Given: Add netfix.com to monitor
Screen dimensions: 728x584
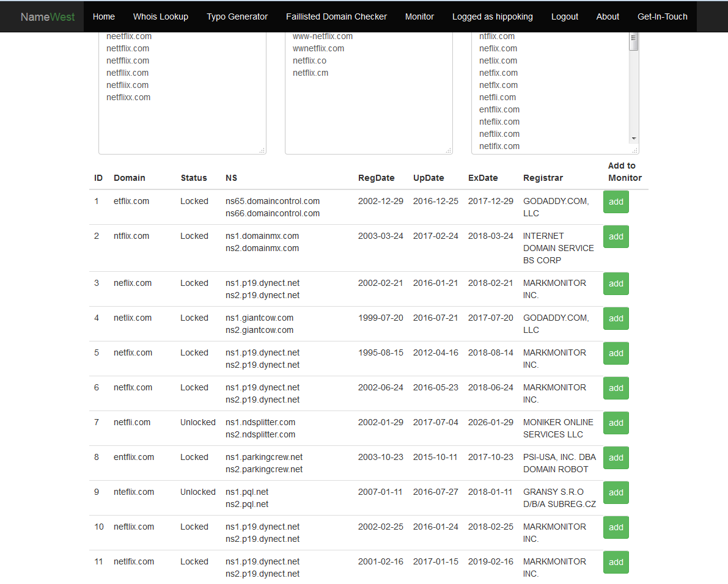Looking at the screenshot, I should 616,353.
